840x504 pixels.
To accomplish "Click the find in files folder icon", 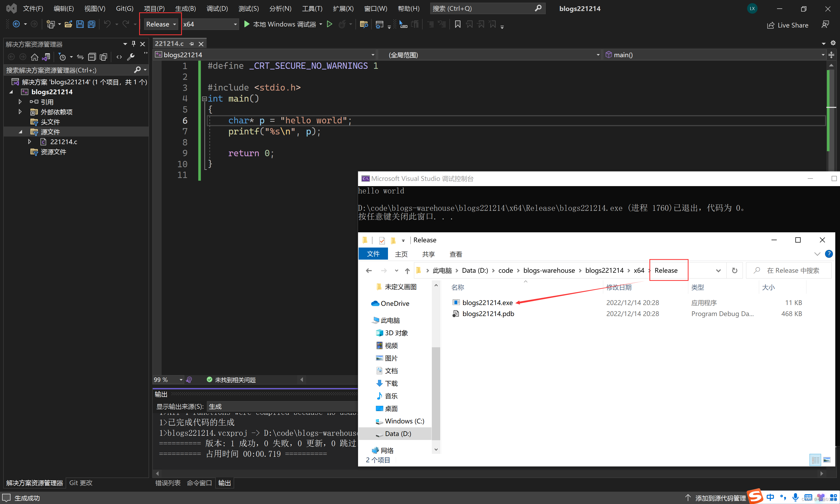I will [364, 24].
